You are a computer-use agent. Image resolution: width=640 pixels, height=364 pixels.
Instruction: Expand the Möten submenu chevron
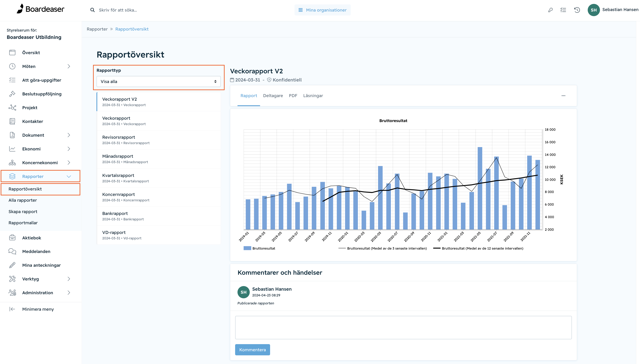tap(69, 66)
